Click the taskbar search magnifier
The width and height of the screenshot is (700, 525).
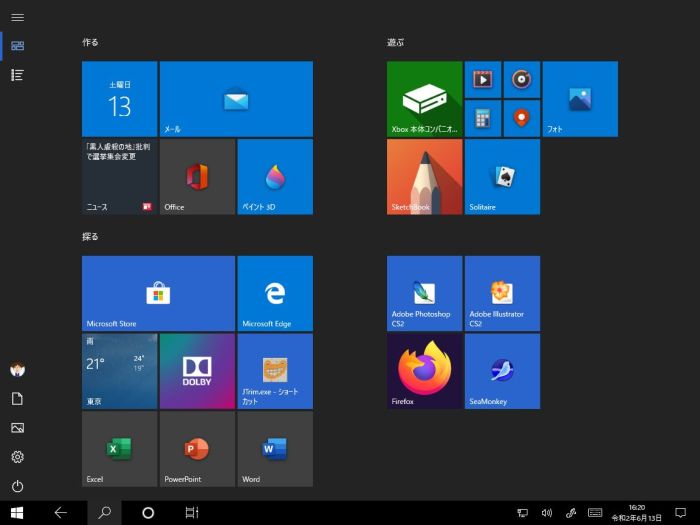click(104, 513)
